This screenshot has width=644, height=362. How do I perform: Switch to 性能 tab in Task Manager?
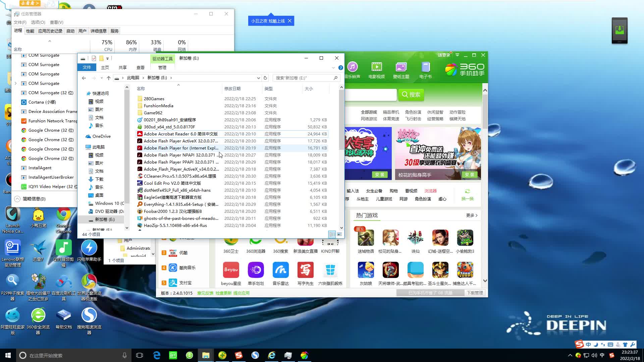tap(30, 31)
